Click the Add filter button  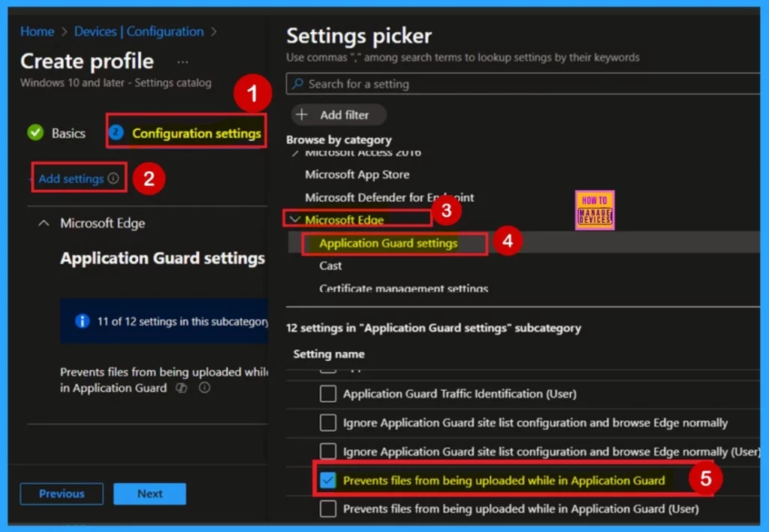tap(339, 115)
